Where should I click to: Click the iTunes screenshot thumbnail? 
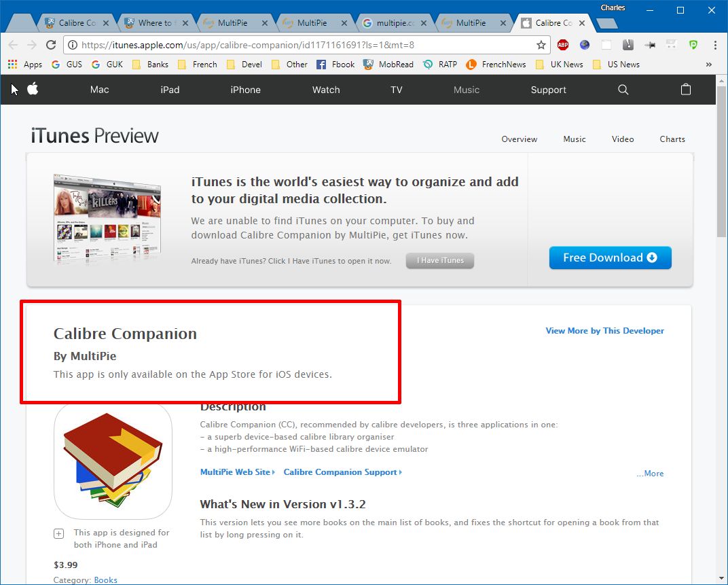click(x=107, y=219)
